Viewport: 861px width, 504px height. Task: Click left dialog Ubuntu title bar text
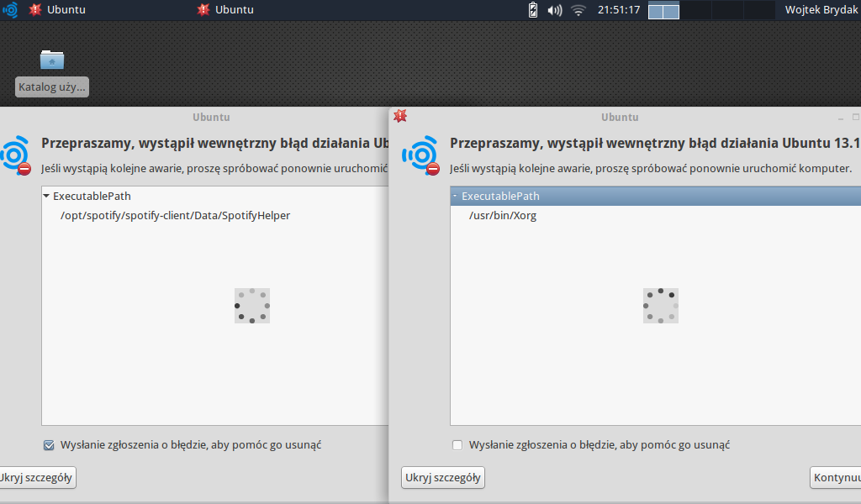click(211, 117)
